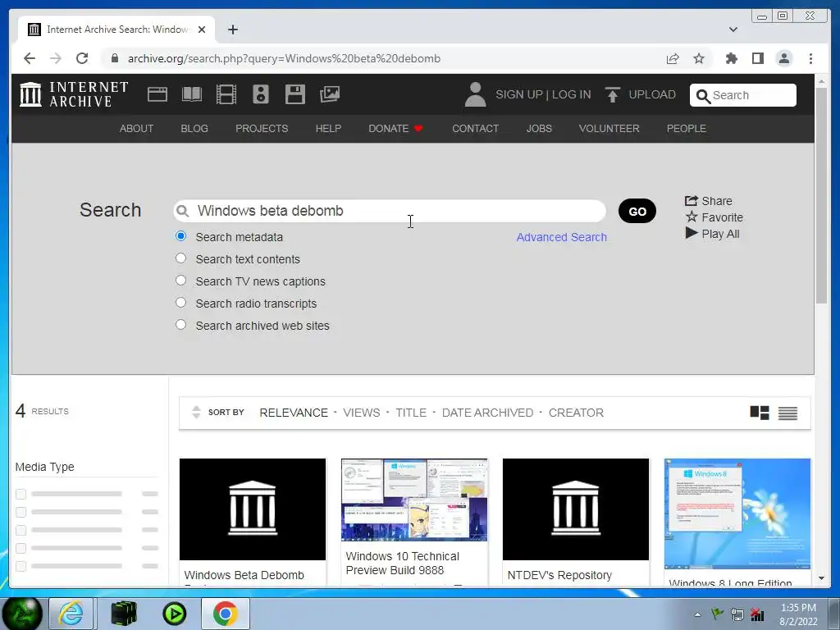The width and height of the screenshot is (840, 630).
Task: Share this page via address bar icon
Action: coord(673,58)
